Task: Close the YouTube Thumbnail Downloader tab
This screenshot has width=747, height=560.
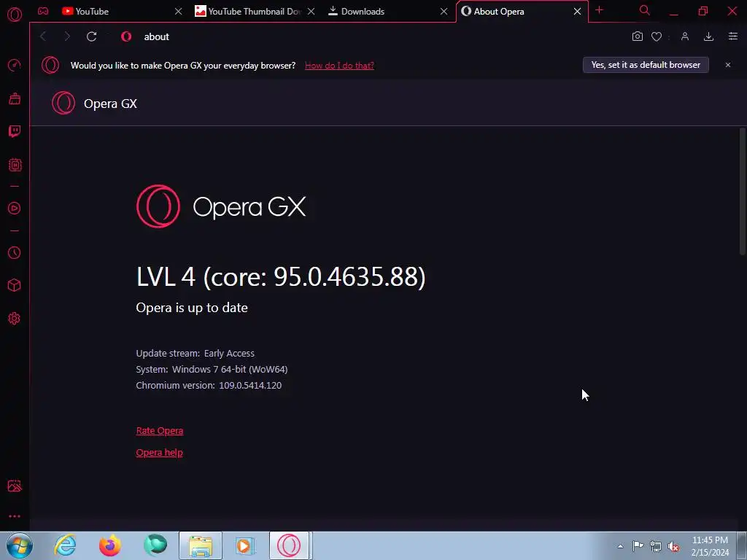Action: point(311,12)
